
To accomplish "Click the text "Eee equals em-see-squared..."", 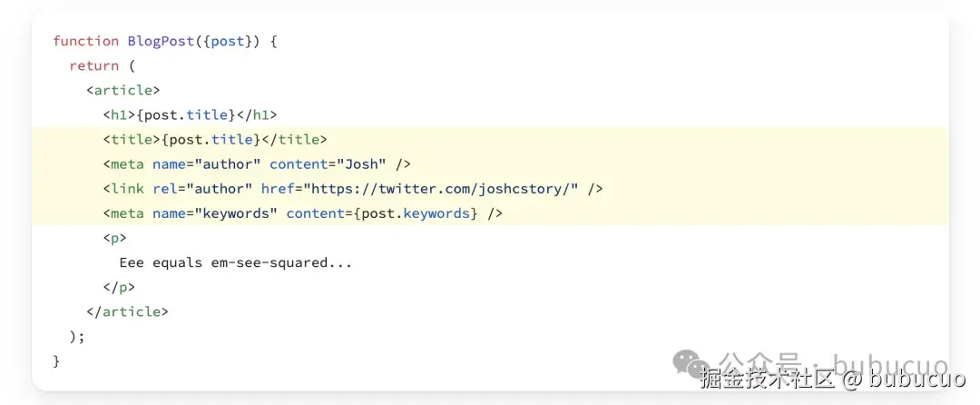I will pos(235,262).
